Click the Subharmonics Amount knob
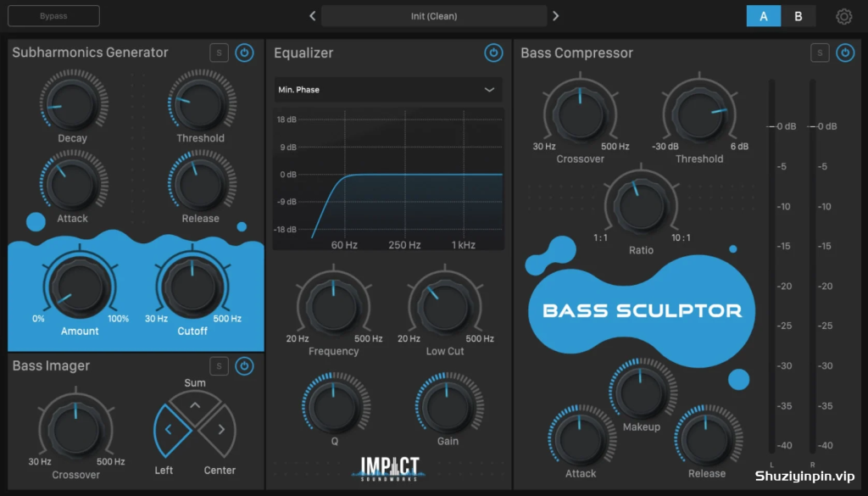This screenshot has height=496, width=868. click(x=80, y=287)
